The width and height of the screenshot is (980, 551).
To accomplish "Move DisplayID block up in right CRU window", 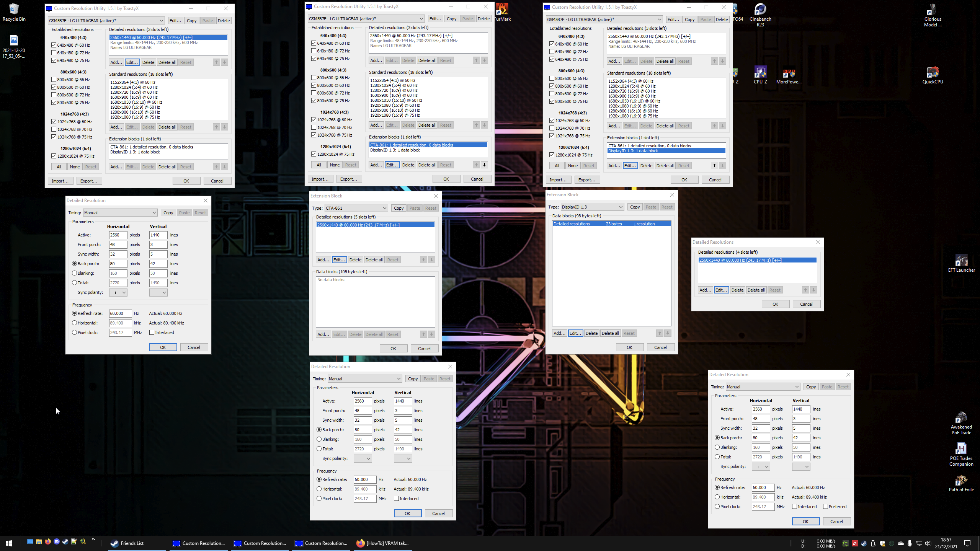I will pyautogui.click(x=714, y=166).
